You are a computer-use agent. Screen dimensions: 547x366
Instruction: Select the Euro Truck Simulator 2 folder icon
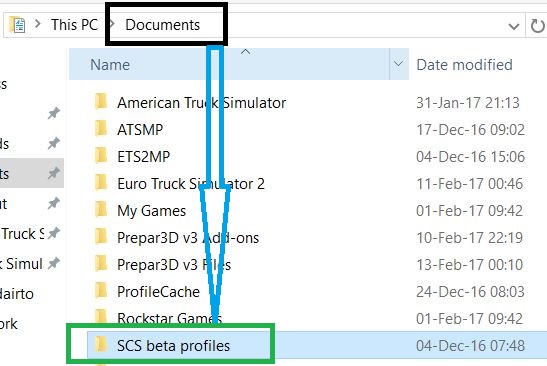click(x=101, y=183)
